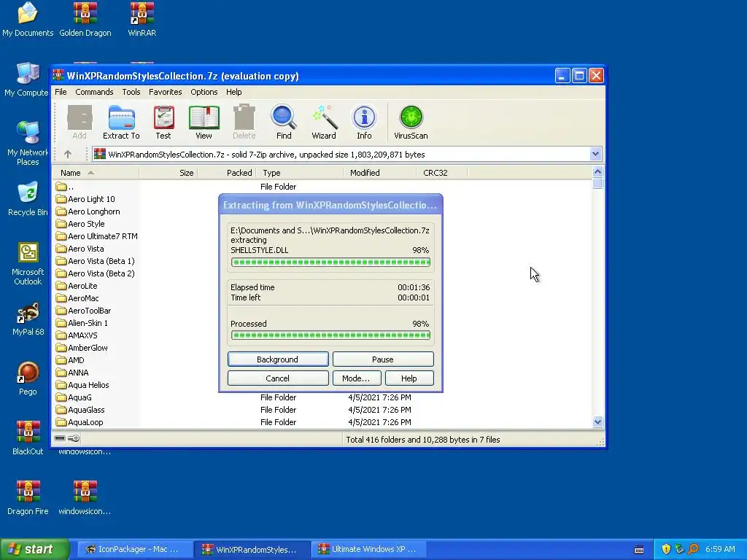Click the Help button in extraction dialog
This screenshot has width=747, height=560.
click(409, 378)
